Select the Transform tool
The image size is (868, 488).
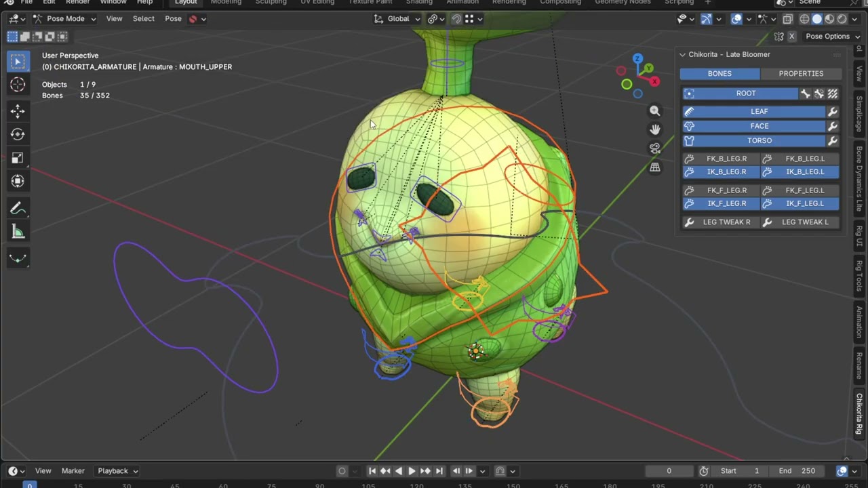(x=18, y=181)
